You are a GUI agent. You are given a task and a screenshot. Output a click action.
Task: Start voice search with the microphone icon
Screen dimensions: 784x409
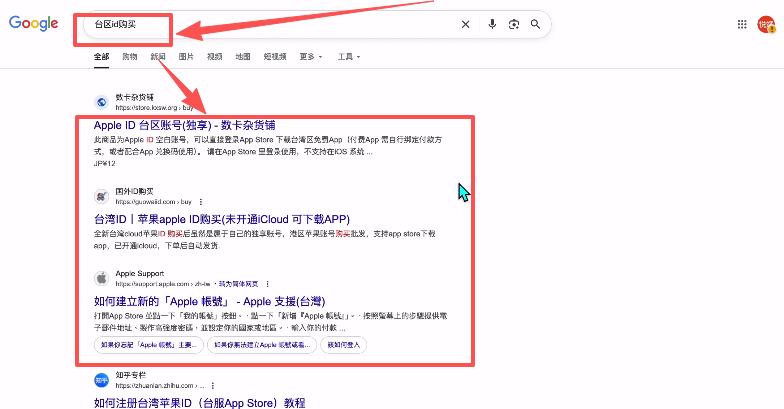click(x=492, y=24)
